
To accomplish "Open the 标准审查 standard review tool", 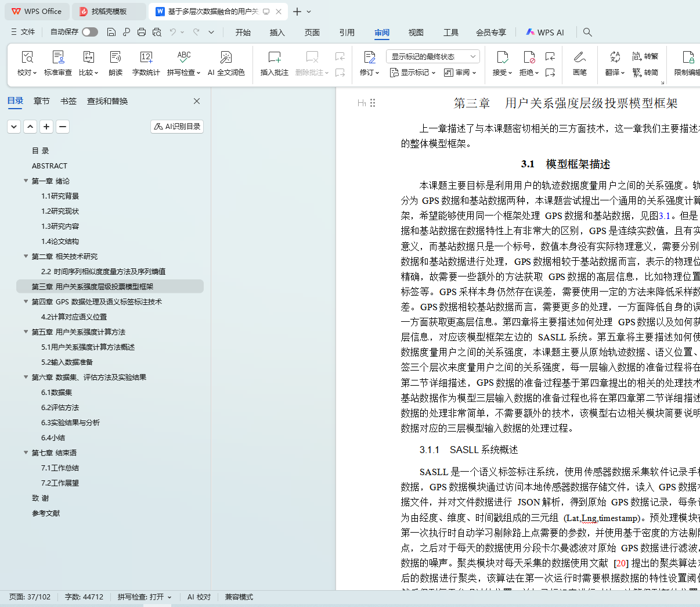I will click(58, 58).
